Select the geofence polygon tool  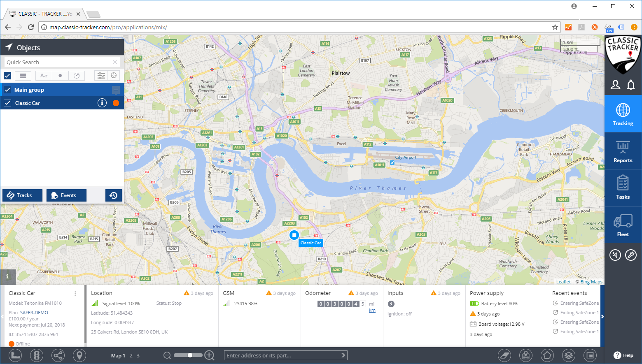pos(547,355)
